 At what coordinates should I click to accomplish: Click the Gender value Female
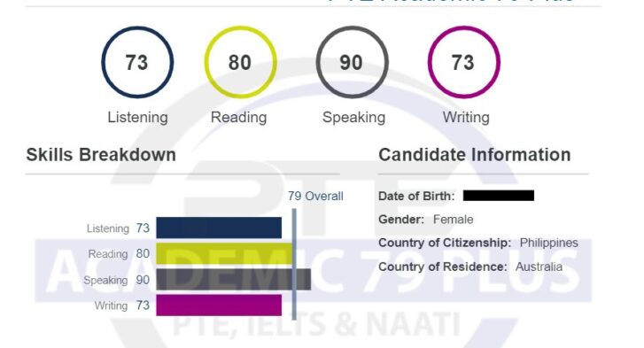453,220
